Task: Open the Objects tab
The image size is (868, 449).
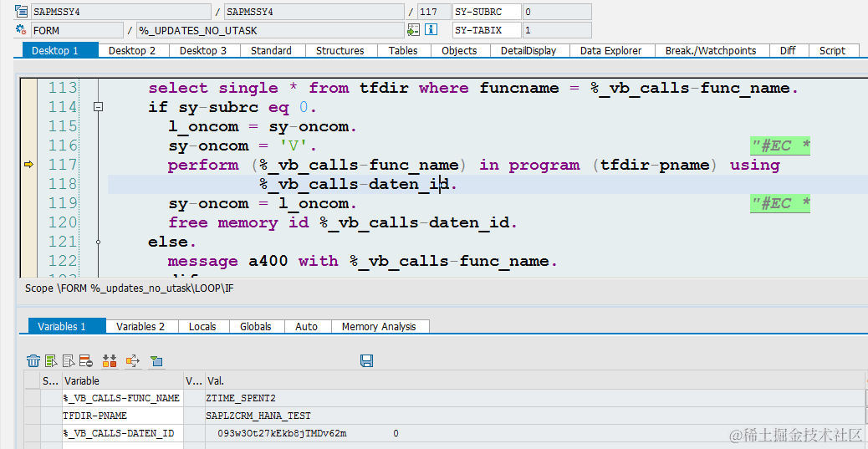Action: coord(459,50)
